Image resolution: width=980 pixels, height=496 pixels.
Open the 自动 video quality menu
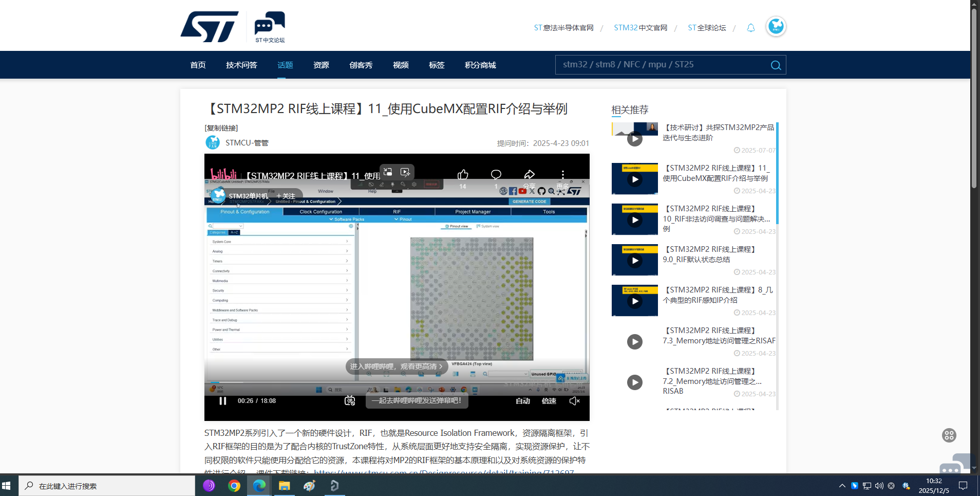tap(522, 401)
